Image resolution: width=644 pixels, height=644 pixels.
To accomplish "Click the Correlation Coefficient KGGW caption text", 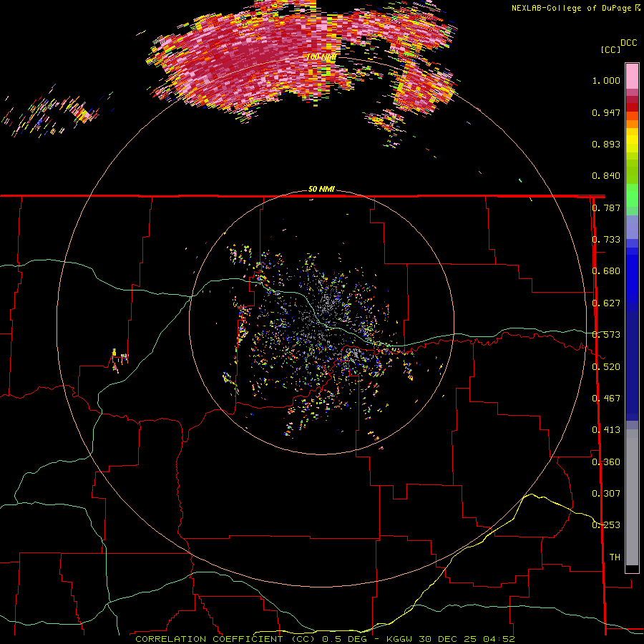I will pyautogui.click(x=325, y=639).
